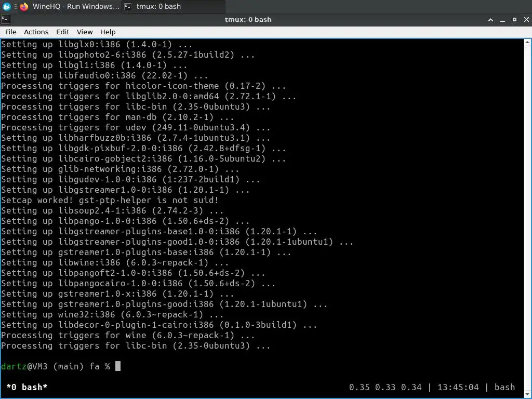Viewport: 532px width, 399px height.
Task: Click the scrollbar up arrow
Action: tap(527, 43)
